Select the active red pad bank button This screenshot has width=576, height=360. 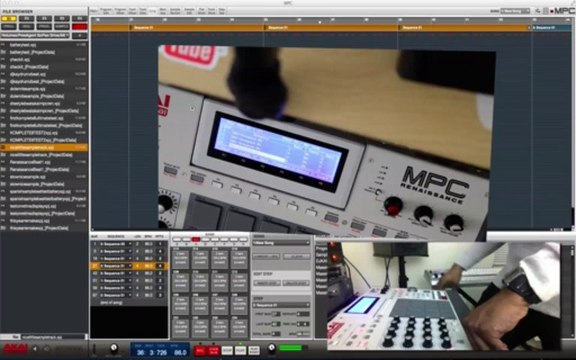tap(196, 240)
